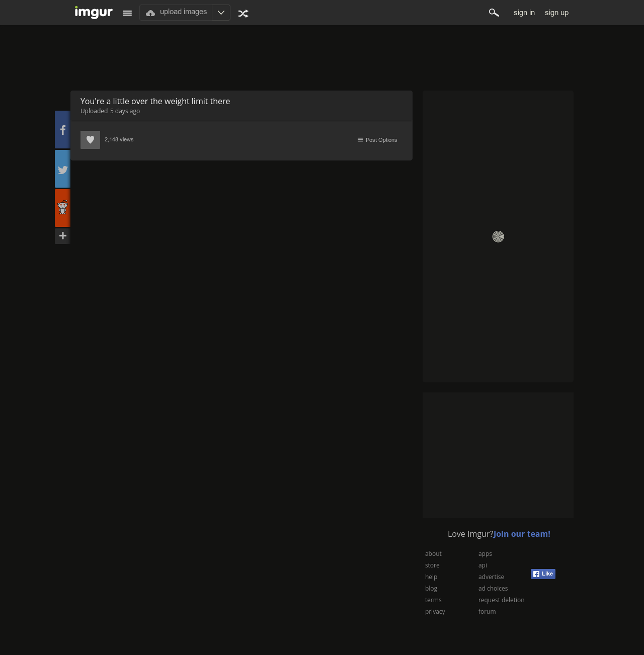Click the random shuffle icon
644x655 pixels.
[244, 14]
